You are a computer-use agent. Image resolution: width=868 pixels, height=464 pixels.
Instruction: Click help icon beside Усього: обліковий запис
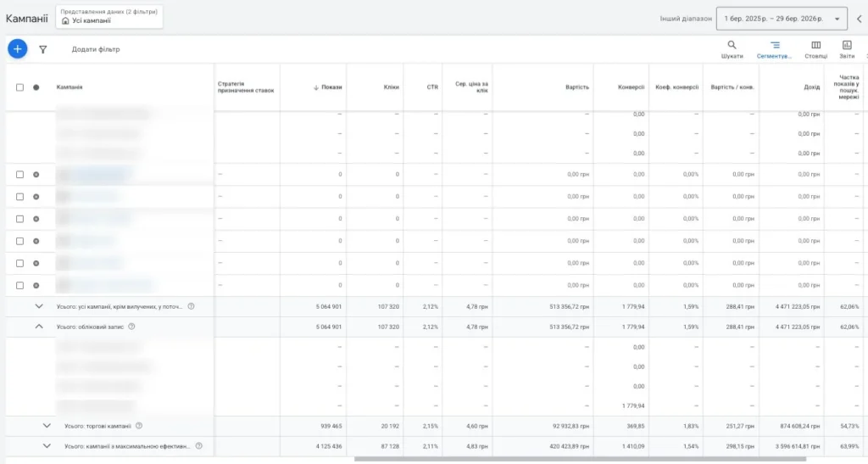[131, 327]
